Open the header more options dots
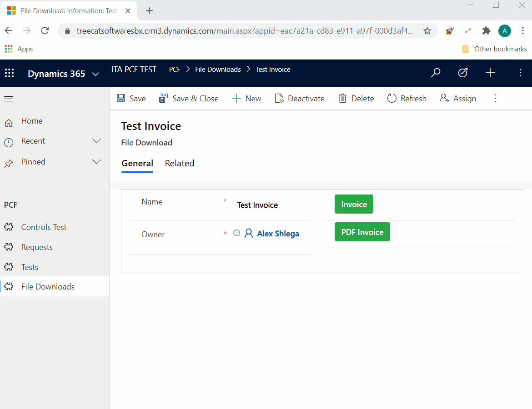532x409 pixels. coord(520,73)
